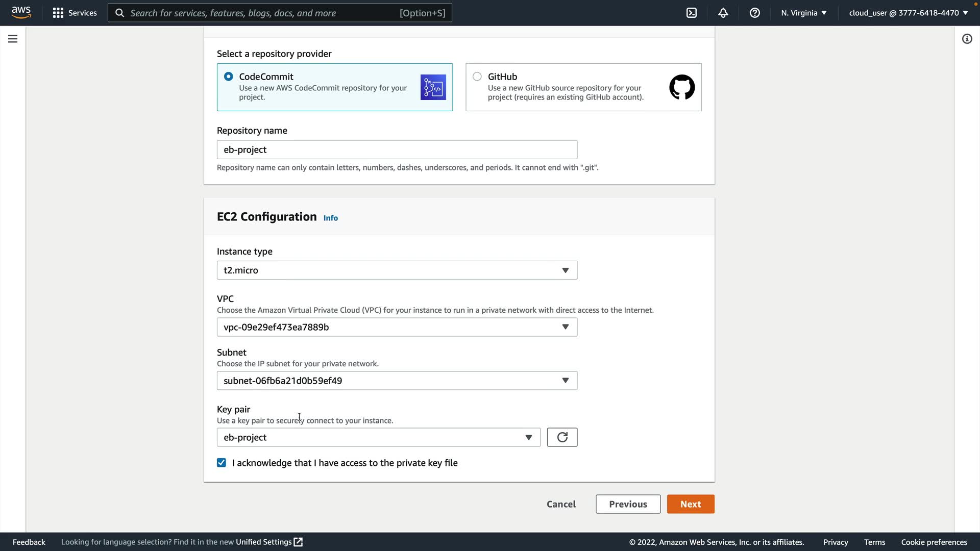This screenshot has width=980, height=551.
Task: Open the cloud_user account menu
Action: coord(908,13)
